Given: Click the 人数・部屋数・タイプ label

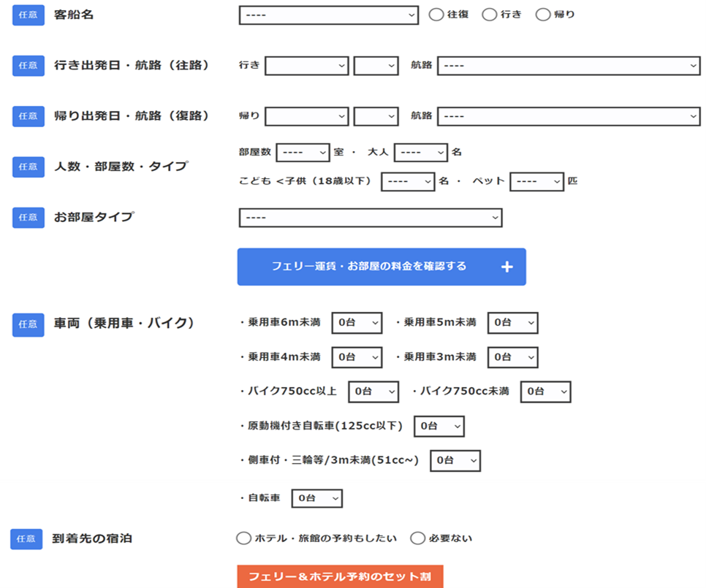Looking at the screenshot, I should point(121,167).
